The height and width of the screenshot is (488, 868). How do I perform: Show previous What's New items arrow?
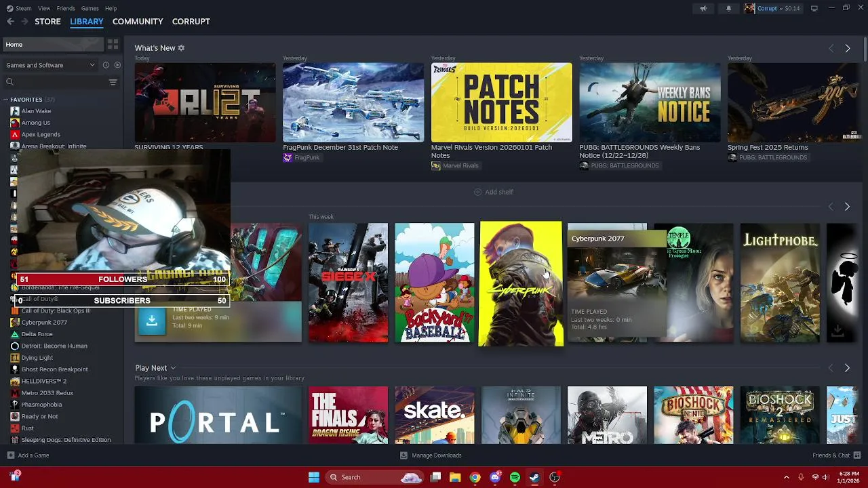831,48
